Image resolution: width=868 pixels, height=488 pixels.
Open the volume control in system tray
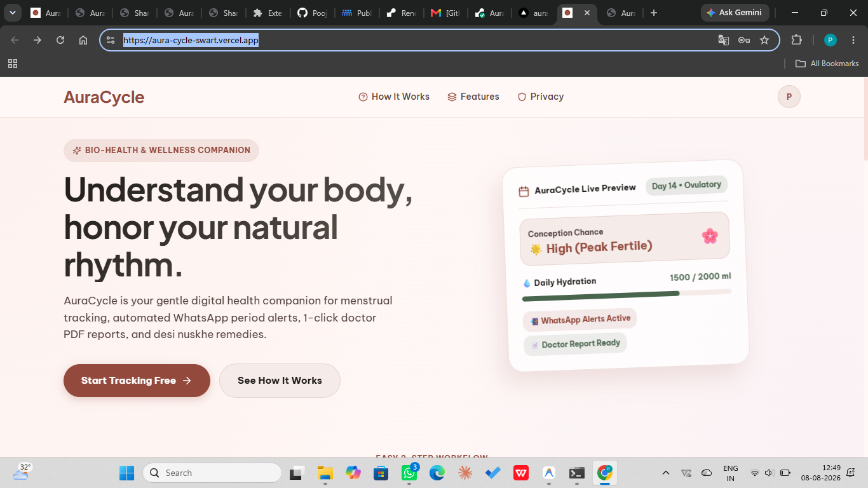pyautogui.click(x=769, y=473)
